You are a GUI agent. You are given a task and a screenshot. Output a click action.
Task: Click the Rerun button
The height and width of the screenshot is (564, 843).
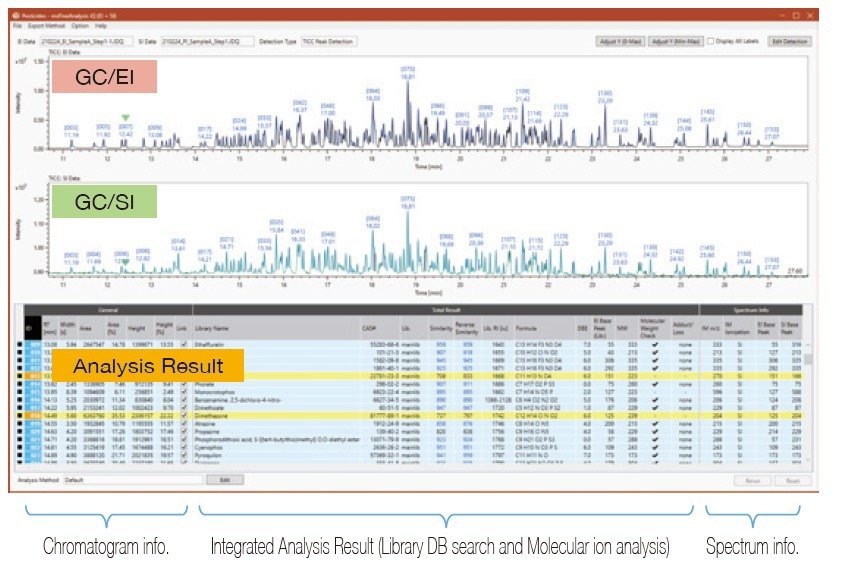click(753, 481)
